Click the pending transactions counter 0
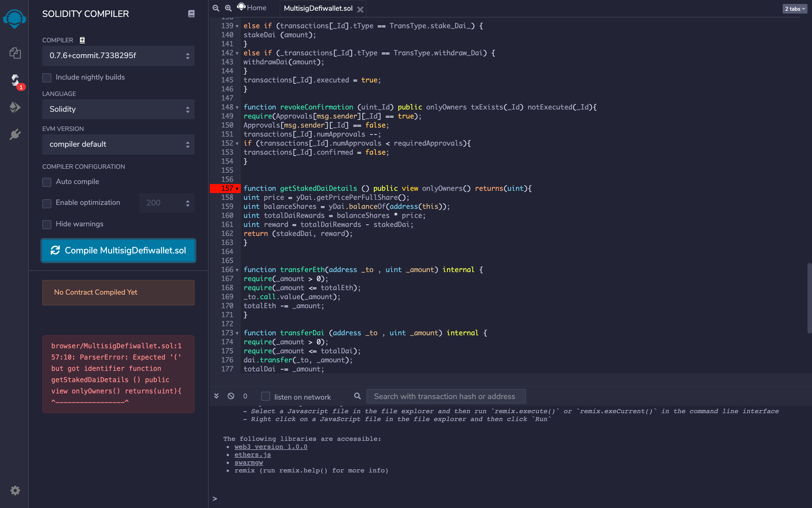This screenshot has width=812, height=508. coord(245,396)
